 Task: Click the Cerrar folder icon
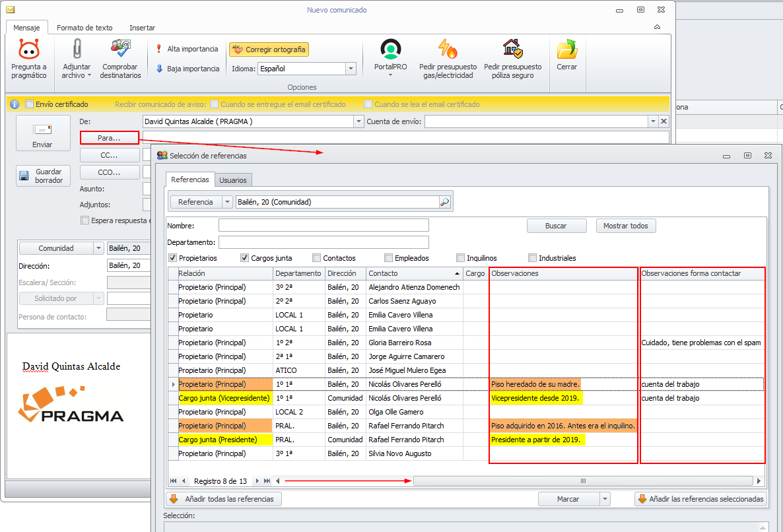click(x=566, y=50)
